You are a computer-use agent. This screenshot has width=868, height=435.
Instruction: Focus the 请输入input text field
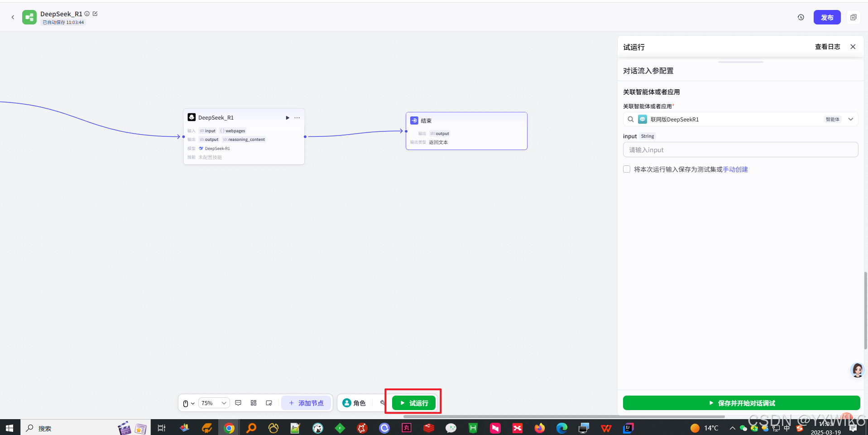(x=741, y=150)
